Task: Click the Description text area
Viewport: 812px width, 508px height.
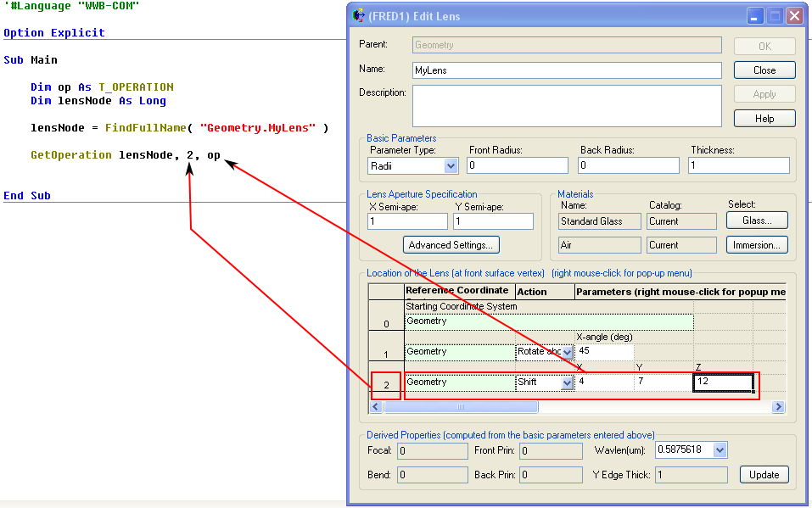Action: coord(566,106)
